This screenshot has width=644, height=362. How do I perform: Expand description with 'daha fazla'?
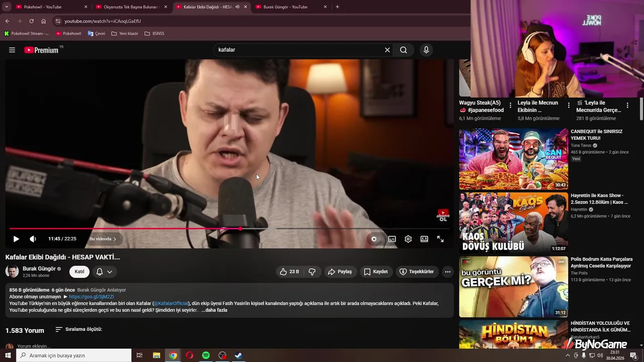click(x=214, y=310)
